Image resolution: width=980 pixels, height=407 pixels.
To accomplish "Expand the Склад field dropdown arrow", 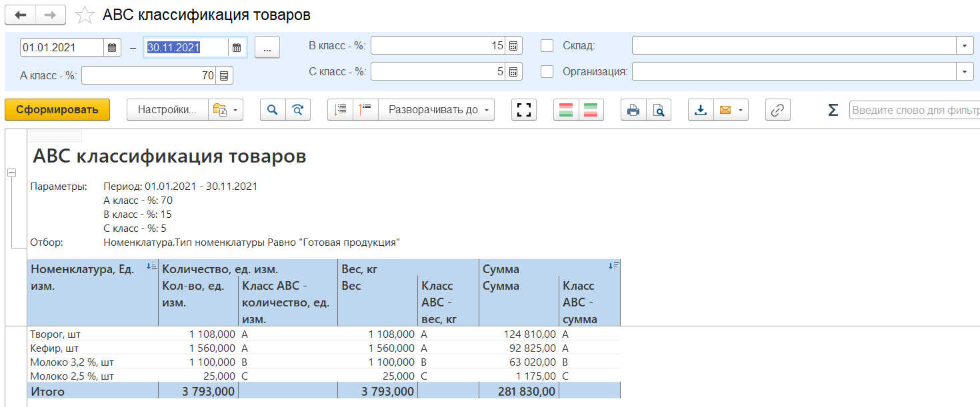I will click(965, 46).
